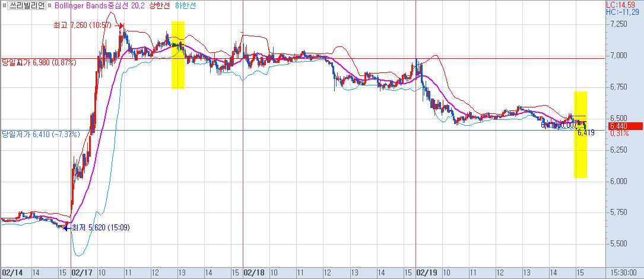Click the 0.31% change value
Viewport: 644px width, 279px height.
coord(620,134)
